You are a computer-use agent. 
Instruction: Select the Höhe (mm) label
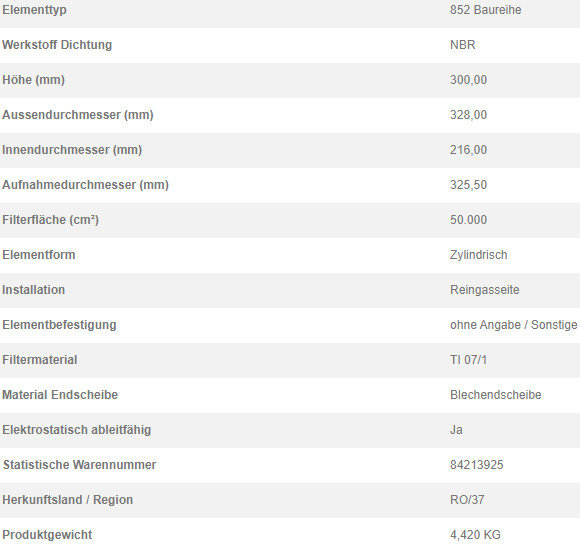33,80
